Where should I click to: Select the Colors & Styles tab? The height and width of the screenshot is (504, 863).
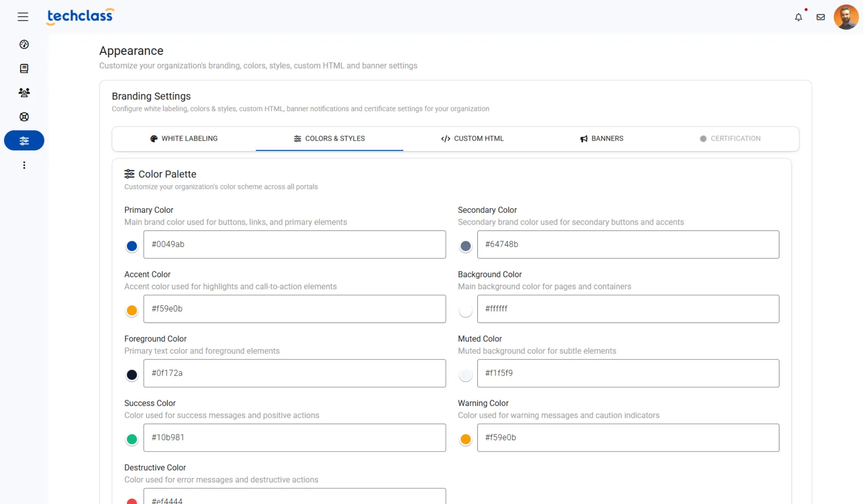click(x=329, y=138)
